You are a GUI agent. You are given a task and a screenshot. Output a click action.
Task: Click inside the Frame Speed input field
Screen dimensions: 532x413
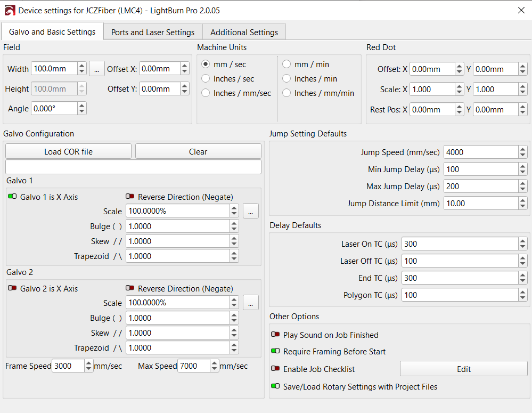click(x=69, y=366)
